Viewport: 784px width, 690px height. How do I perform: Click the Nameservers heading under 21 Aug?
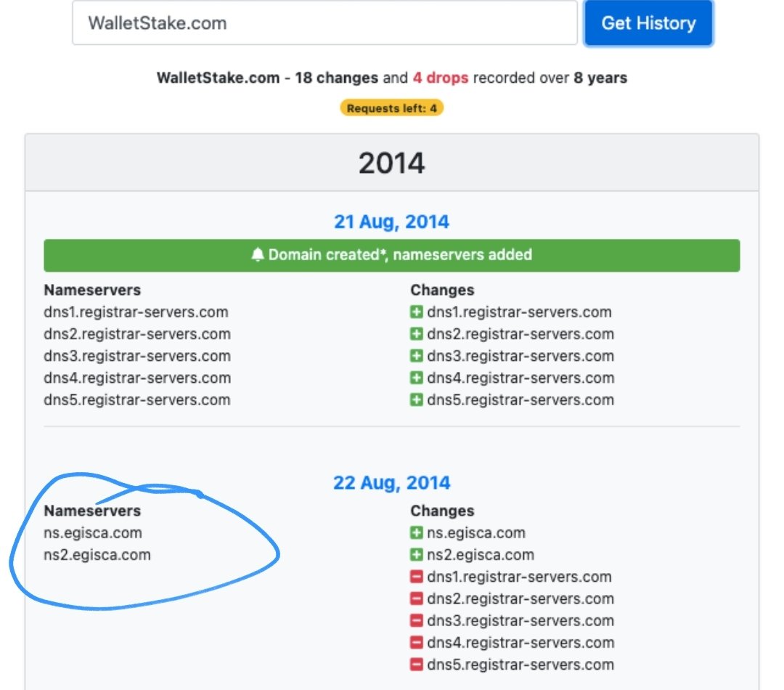pos(92,291)
